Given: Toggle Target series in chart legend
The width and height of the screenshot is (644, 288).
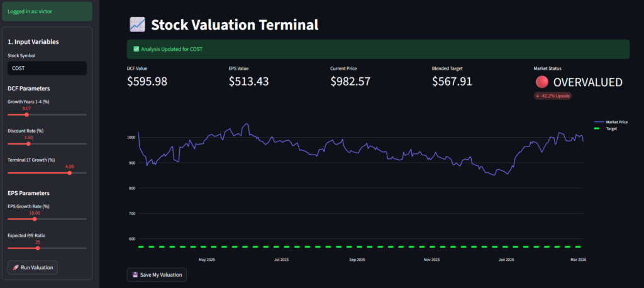Looking at the screenshot, I should point(607,128).
